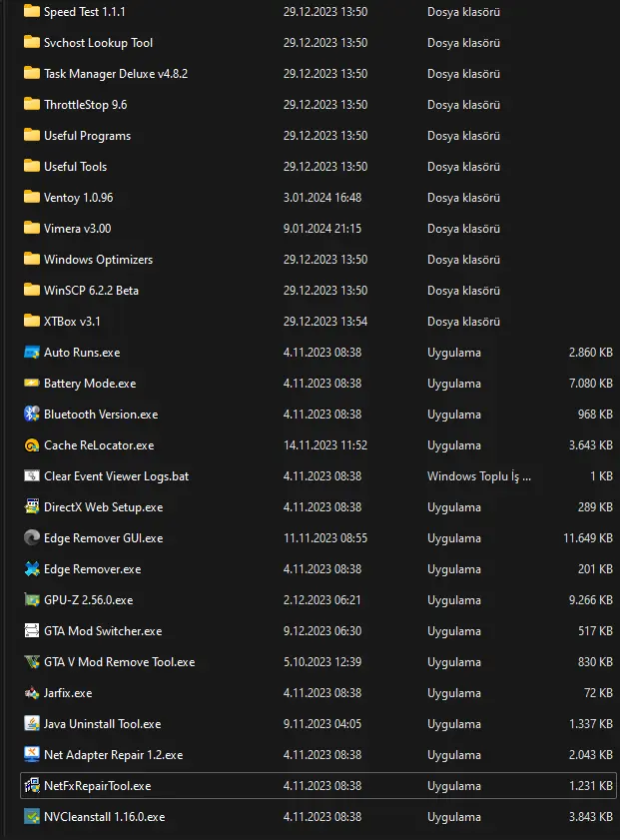620x840 pixels.
Task: Click the Battery Mode.exe battery icon
Action: 32,383
